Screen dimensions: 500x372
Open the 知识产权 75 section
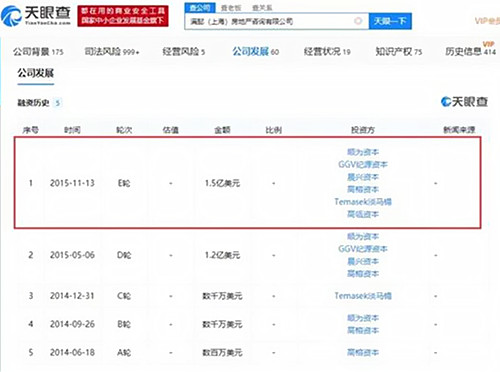tap(399, 52)
